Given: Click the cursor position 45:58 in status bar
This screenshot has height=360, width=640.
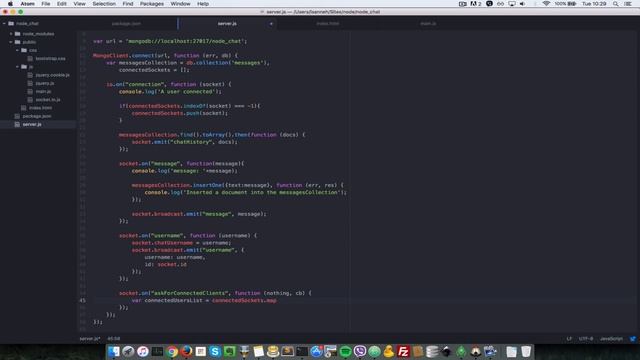Looking at the screenshot, I should [113, 339].
